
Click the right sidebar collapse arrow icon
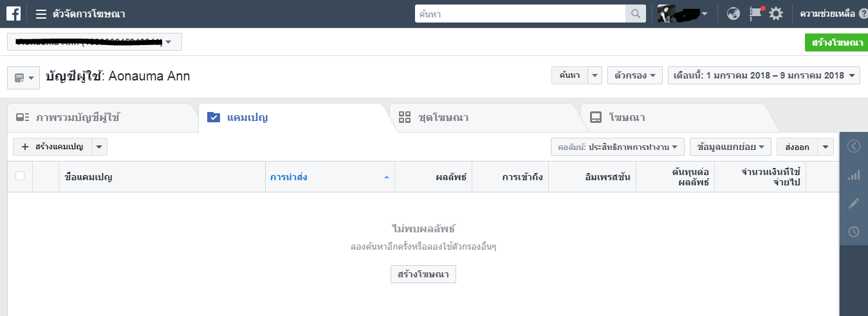(854, 146)
